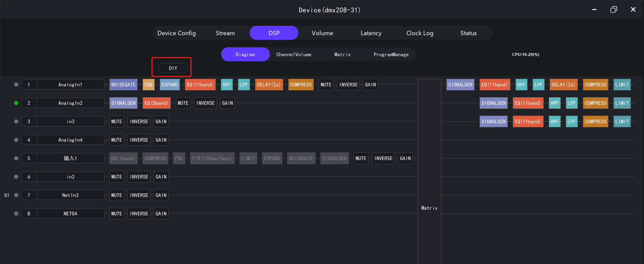Image resolution: width=644 pixels, height=264 pixels.
Task: Select AnalogIn1 channel name field
Action: [70, 85]
